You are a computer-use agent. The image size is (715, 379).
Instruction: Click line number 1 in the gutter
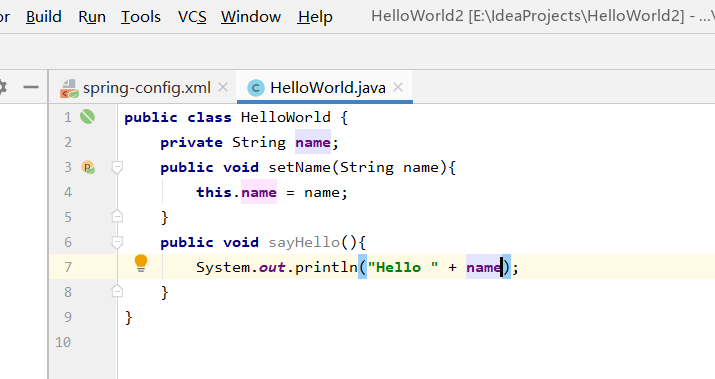click(68, 118)
